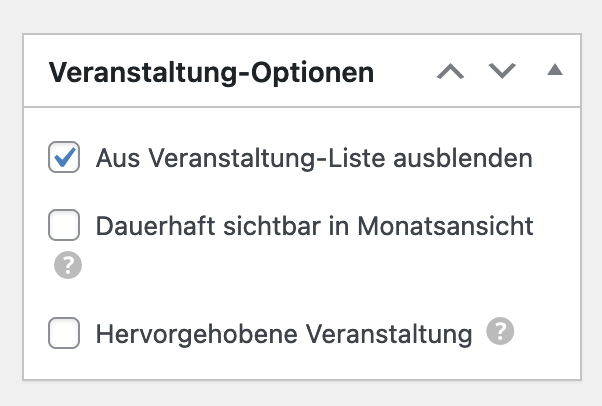Screen dimensions: 602x406
Task: Uncheck Aus Veranstaltung-Liste ausblenden checkbox
Action: tap(65, 158)
